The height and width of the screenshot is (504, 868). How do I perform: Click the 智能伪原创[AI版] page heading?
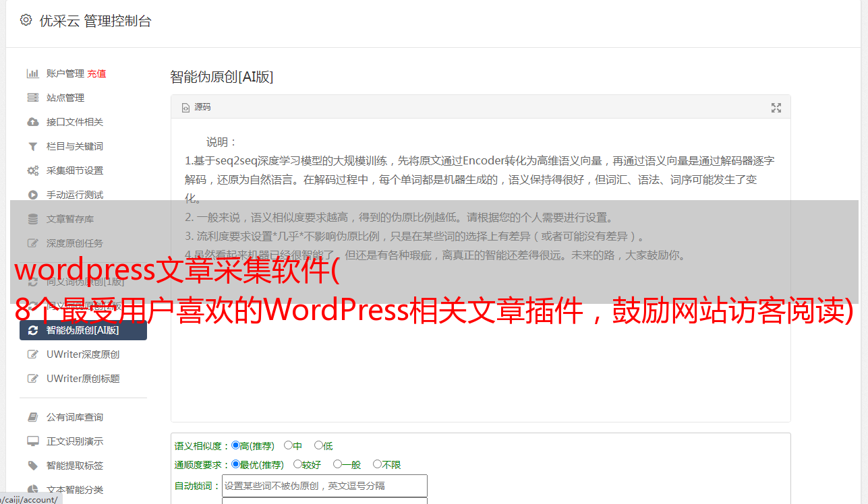tap(222, 77)
